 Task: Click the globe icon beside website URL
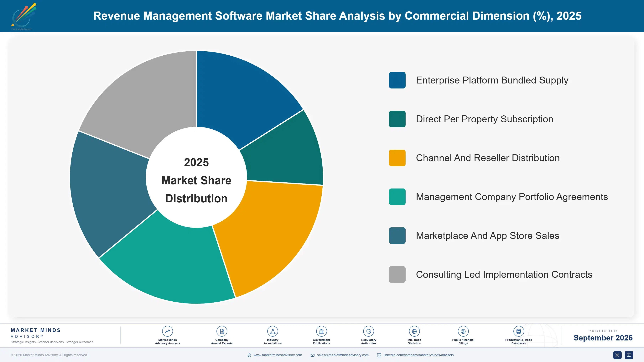coord(249,355)
